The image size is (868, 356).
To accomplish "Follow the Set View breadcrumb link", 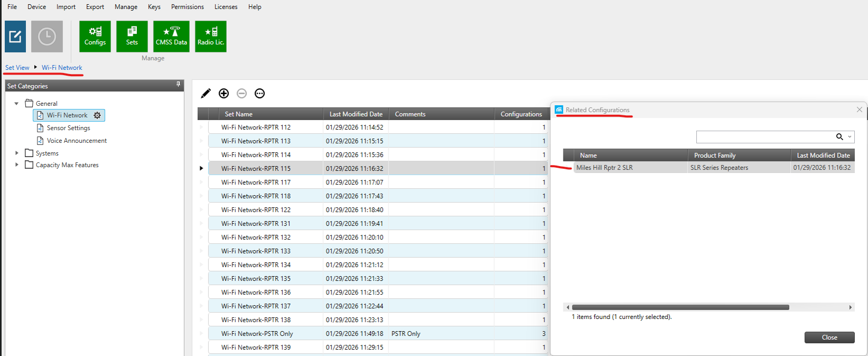I will 17,68.
